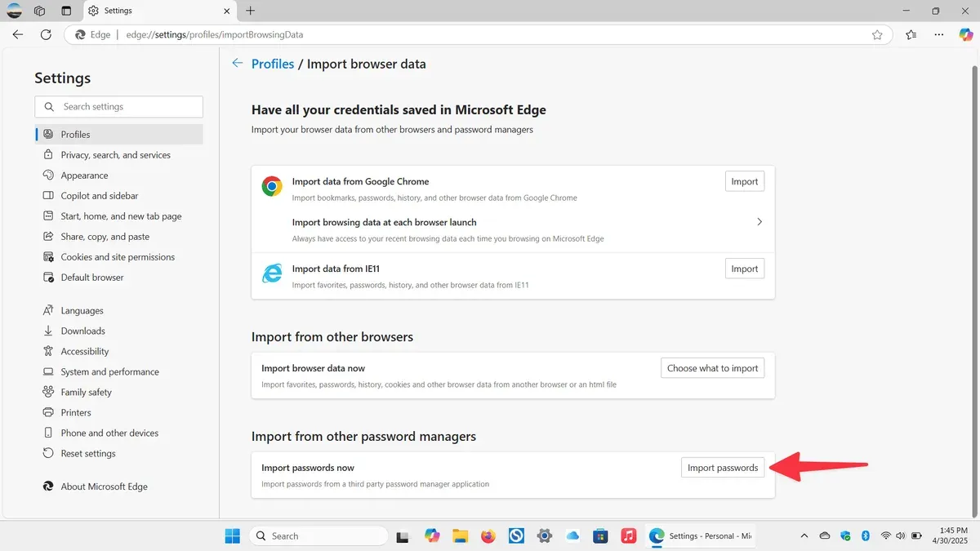Open File Explorer from the taskbar

click(460, 536)
